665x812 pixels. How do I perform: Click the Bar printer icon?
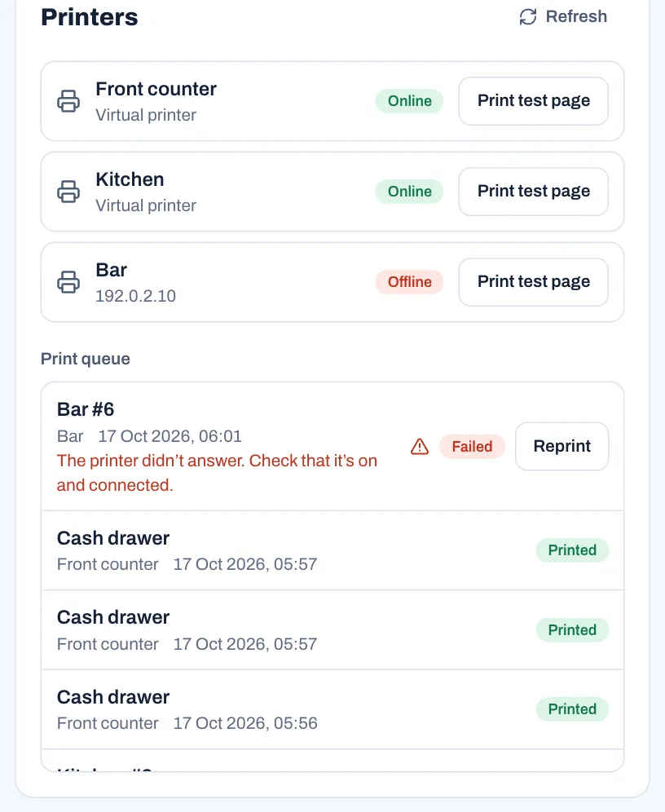[68, 282]
